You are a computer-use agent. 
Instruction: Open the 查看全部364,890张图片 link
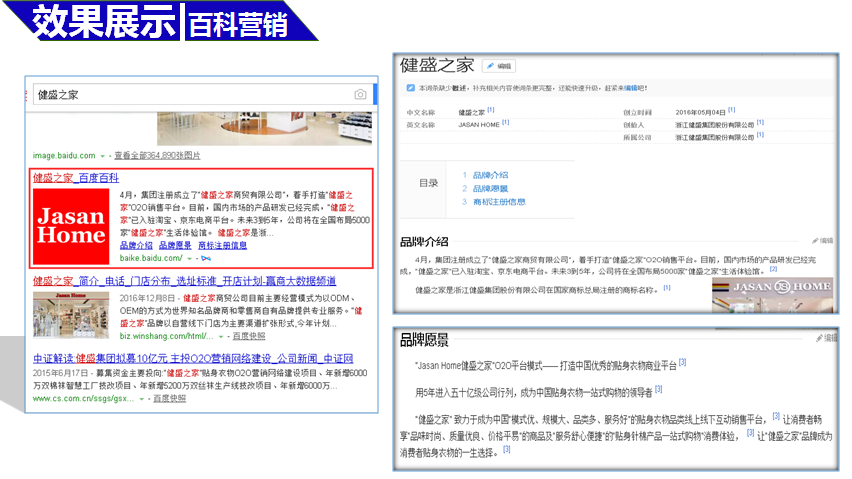(x=156, y=156)
